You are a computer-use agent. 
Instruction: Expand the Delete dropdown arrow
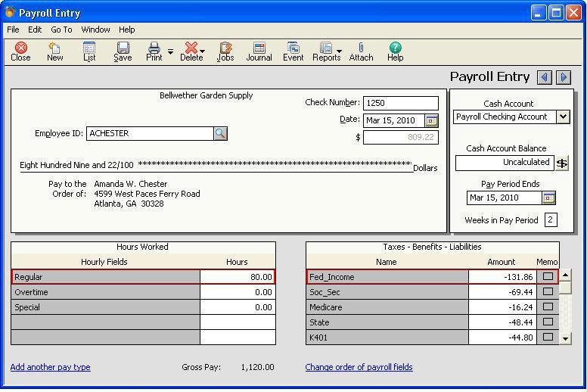203,51
